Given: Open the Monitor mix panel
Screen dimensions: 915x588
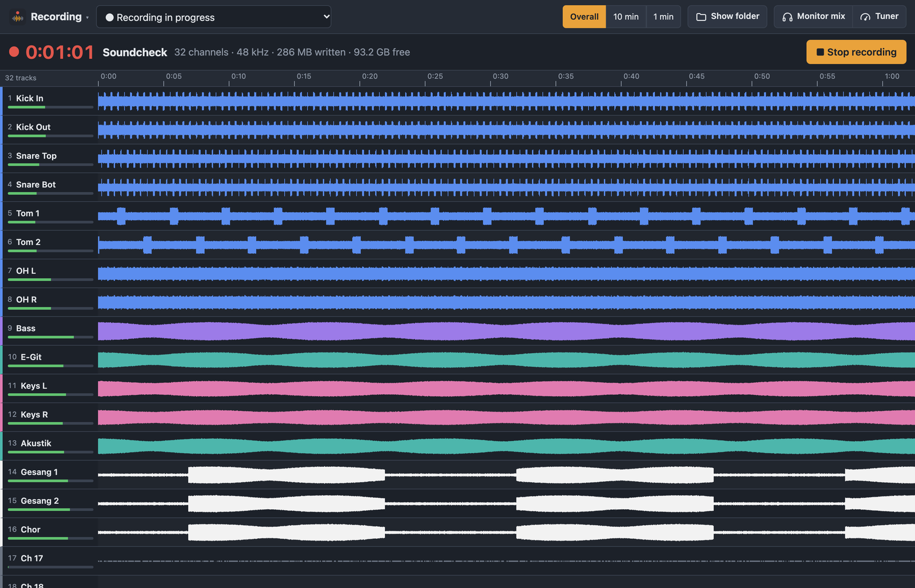Looking at the screenshot, I should tap(813, 17).
